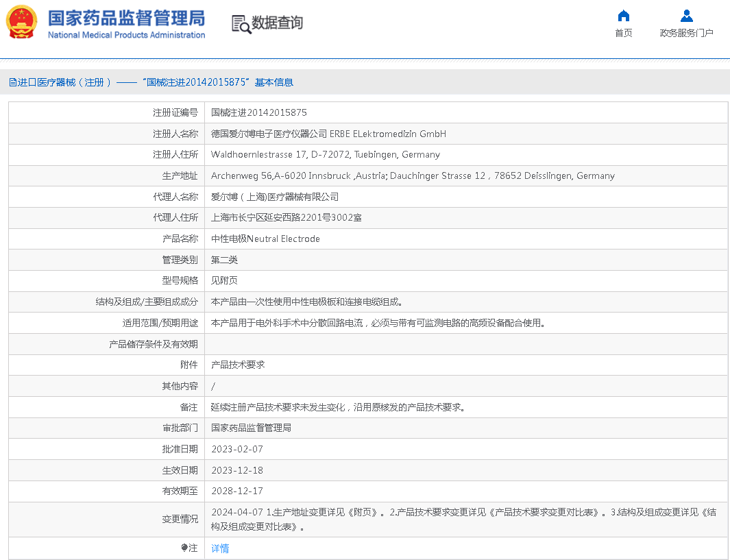Click the 政务服务门户 label

point(686,33)
